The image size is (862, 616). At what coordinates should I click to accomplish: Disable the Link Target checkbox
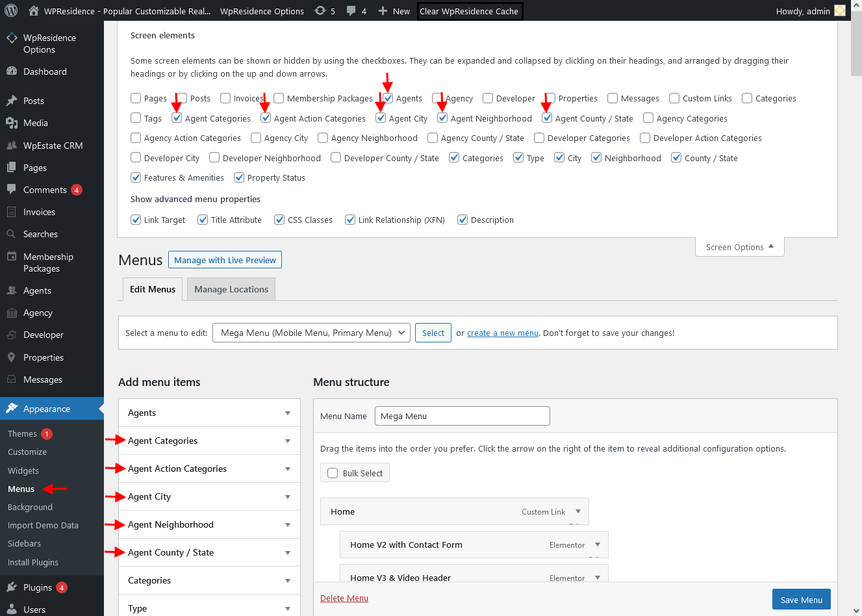[x=136, y=220]
